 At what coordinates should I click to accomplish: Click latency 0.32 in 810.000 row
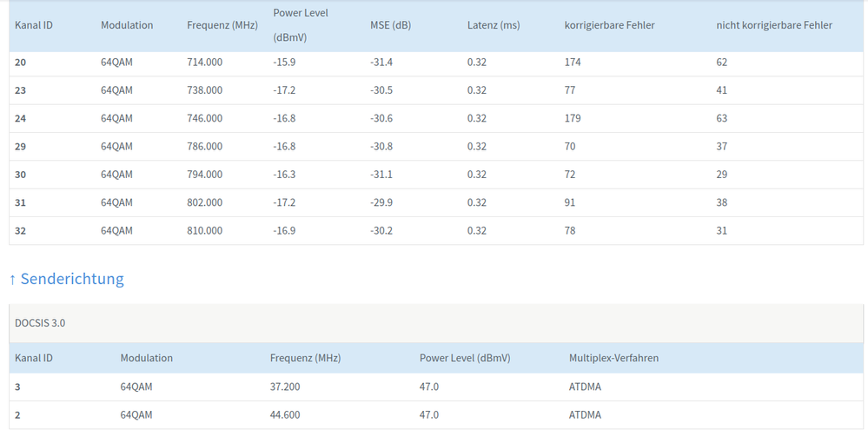(477, 231)
